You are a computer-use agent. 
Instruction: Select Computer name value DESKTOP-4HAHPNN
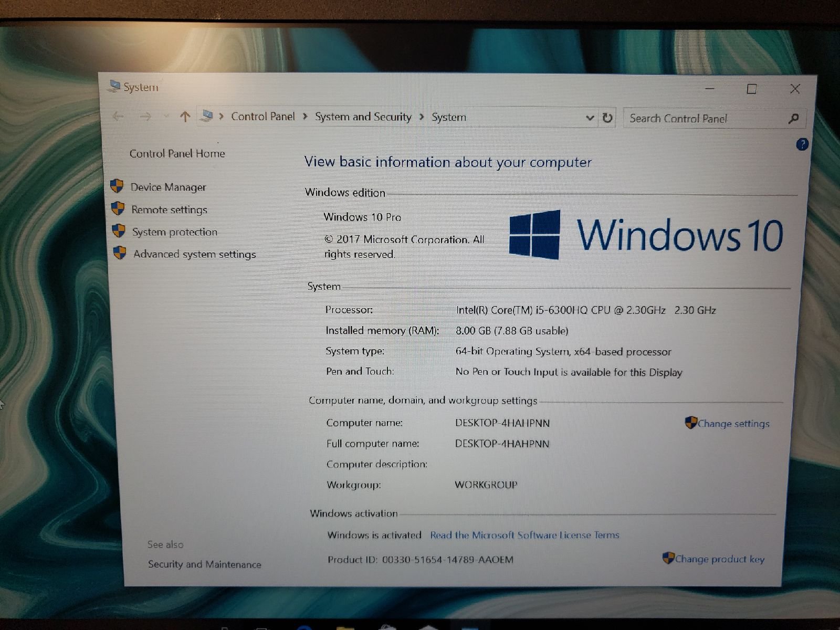(x=502, y=423)
